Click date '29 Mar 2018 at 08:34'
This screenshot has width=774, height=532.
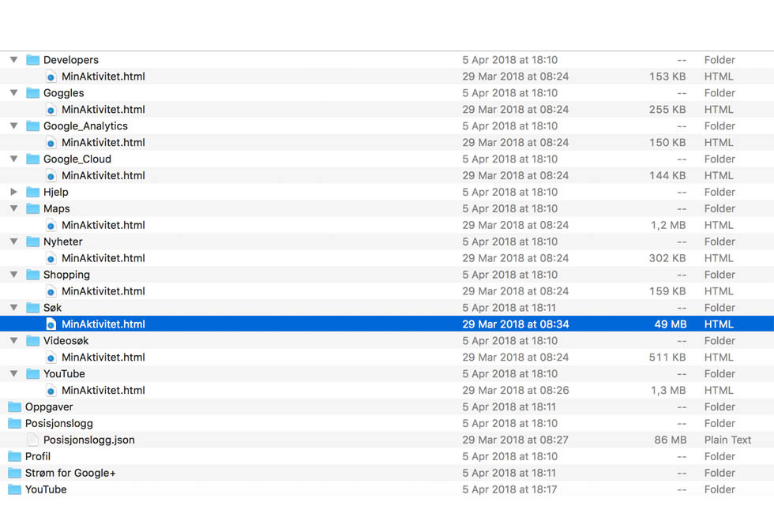[515, 324]
